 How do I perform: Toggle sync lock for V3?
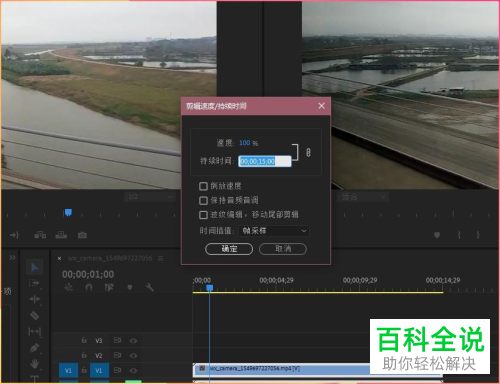coord(117,340)
